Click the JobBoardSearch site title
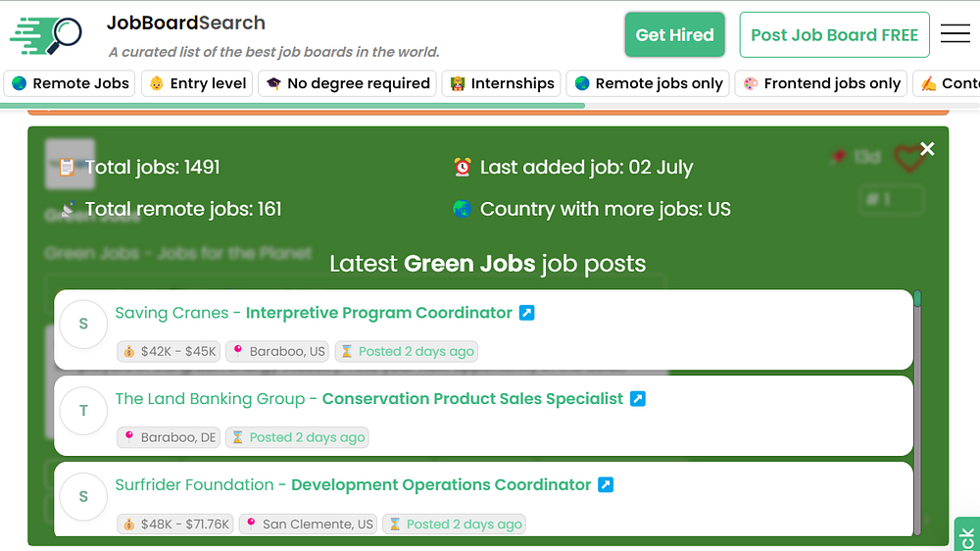980x551 pixels. tap(185, 24)
